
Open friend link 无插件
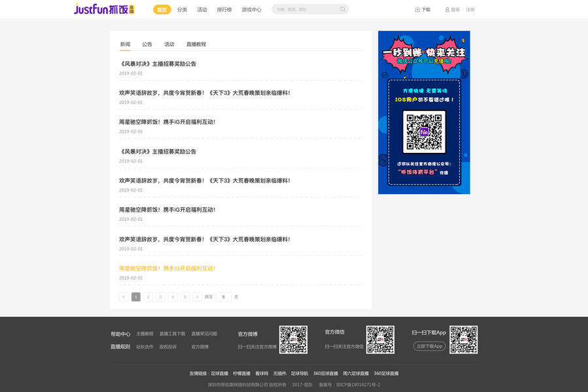(279, 373)
